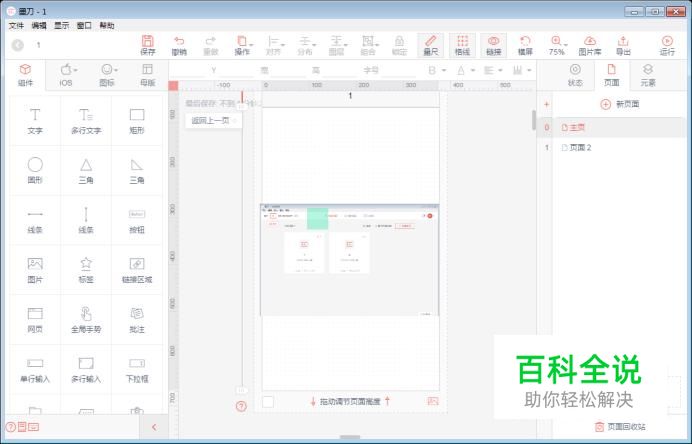
Task: Toggle the 格线 grid lines
Action: coord(462,45)
